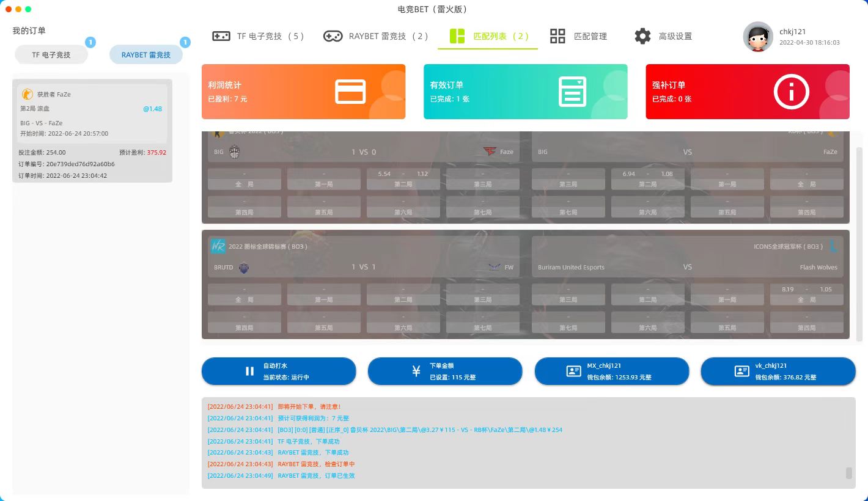Click the info icon in the 强补订单 panel
The height and width of the screenshot is (501, 868).
point(792,92)
